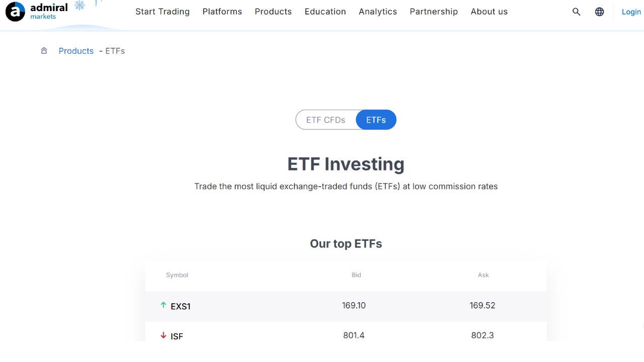Image resolution: width=644 pixels, height=362 pixels.
Task: Switch to the ETF CFDs option
Action: 326,120
